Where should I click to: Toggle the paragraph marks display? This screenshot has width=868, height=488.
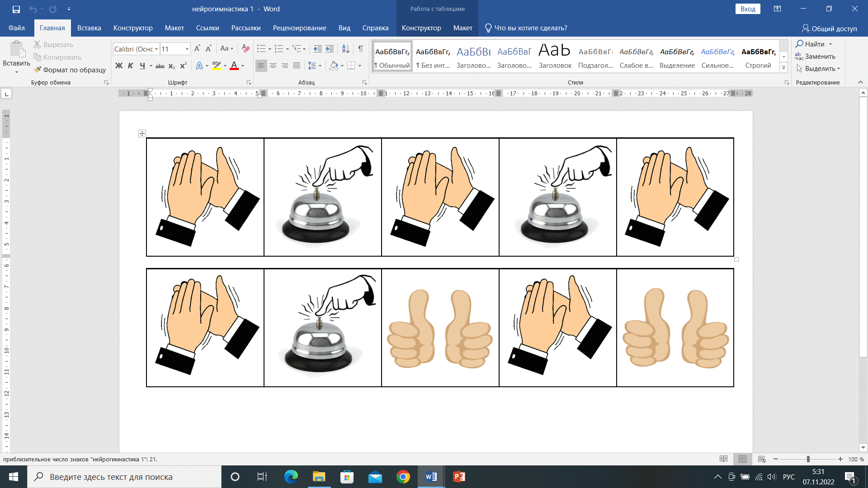[361, 48]
